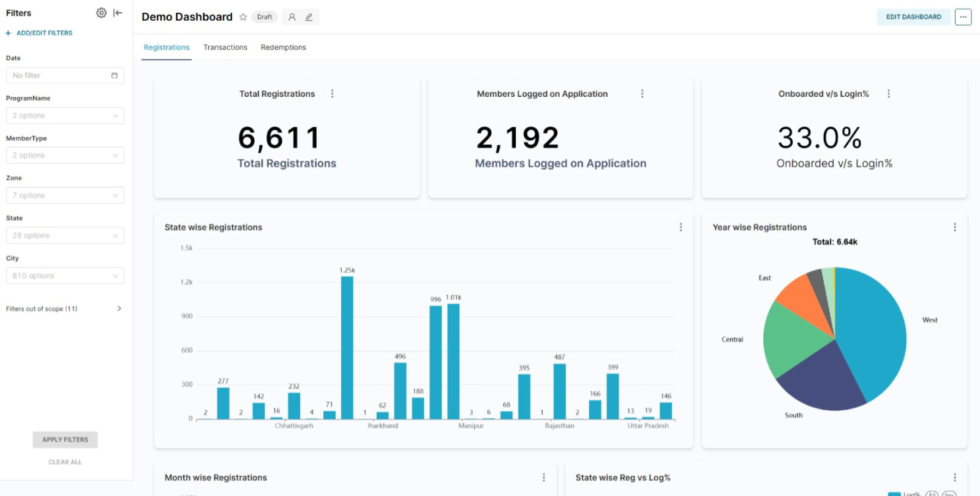
Task: Open Year wise Registrations chart menu
Action: tap(954, 227)
